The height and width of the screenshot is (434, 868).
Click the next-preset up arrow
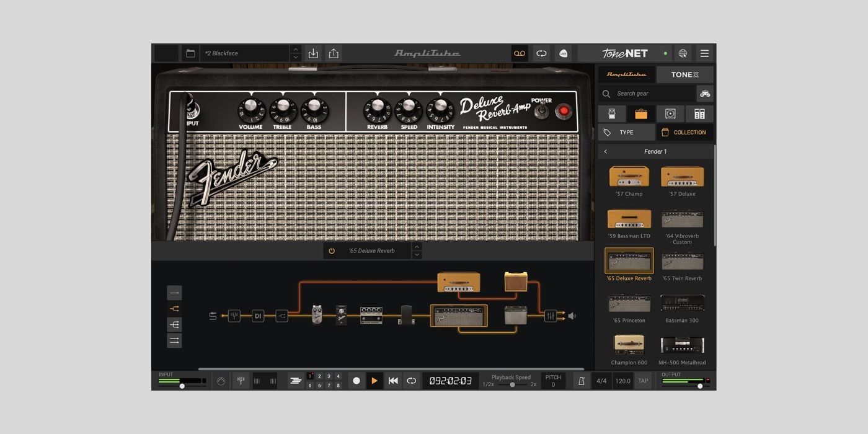point(296,49)
